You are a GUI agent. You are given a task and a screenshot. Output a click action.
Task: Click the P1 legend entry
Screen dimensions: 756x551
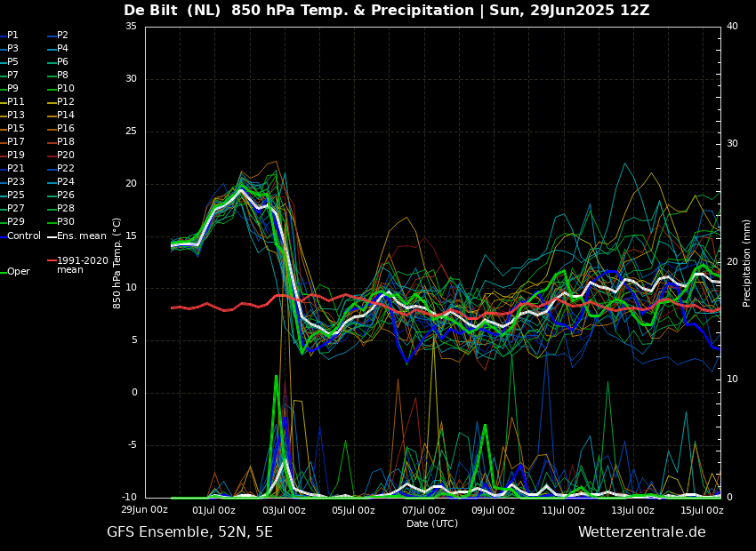pos(9,36)
